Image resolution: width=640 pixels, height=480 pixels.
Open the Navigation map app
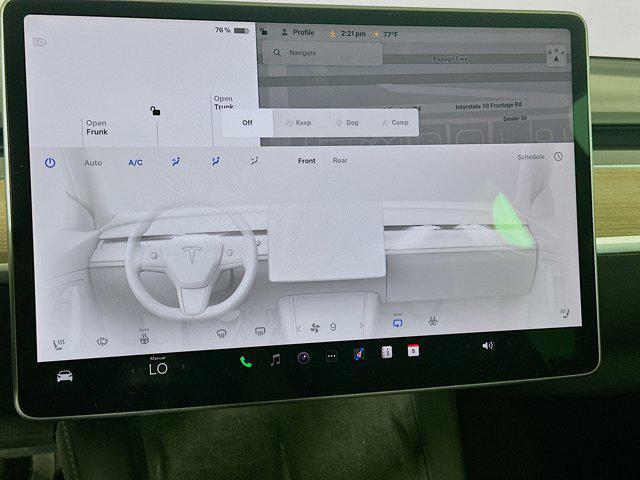pyautogui.click(x=359, y=354)
